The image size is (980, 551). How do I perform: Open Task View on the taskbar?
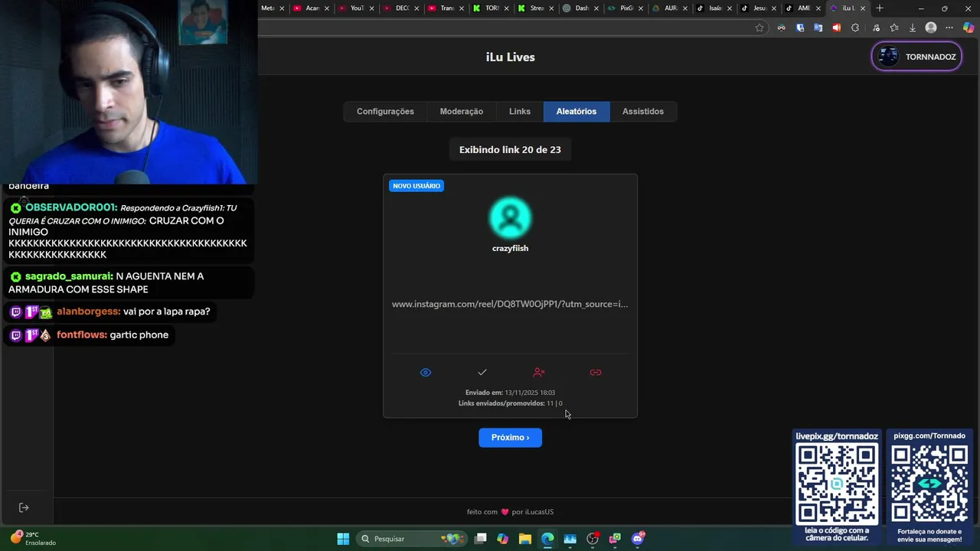click(480, 539)
